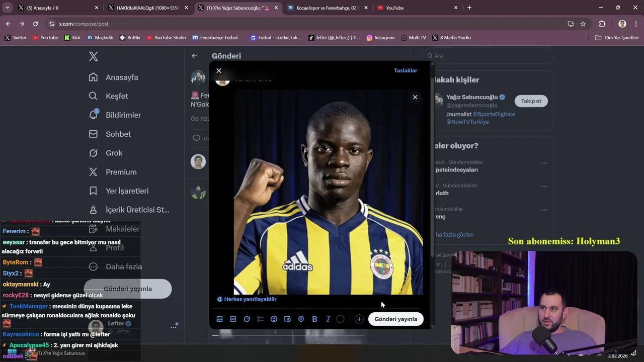This screenshot has width=644, height=362.
Task: Switch to the YouTube browser tab
Action: tap(418, 8)
